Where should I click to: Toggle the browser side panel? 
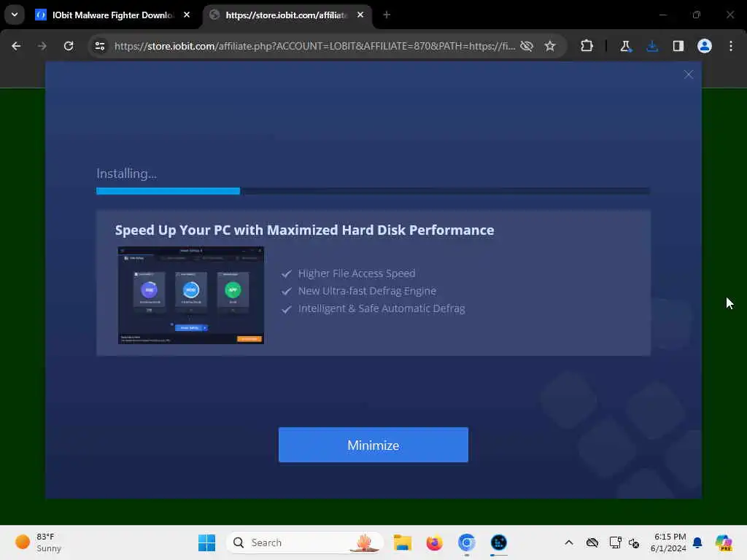tap(678, 46)
